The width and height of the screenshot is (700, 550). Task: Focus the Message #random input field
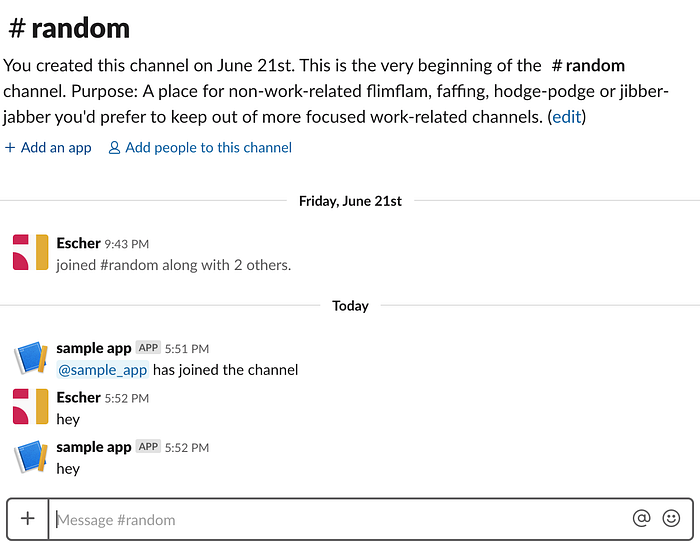click(339, 519)
